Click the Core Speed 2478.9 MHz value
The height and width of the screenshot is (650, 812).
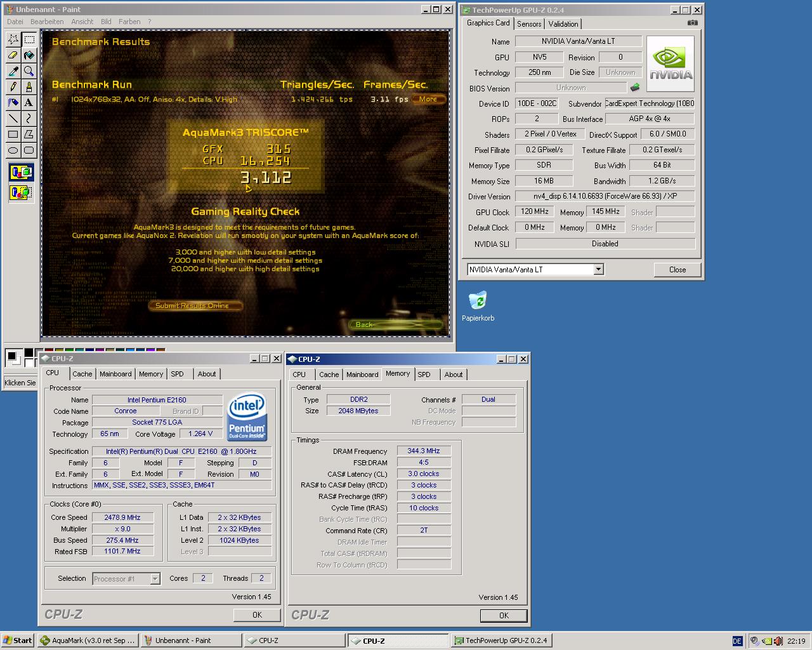[122, 517]
